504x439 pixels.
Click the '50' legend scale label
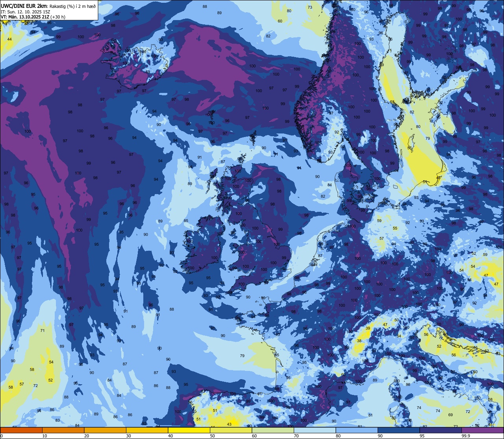[x=213, y=436]
